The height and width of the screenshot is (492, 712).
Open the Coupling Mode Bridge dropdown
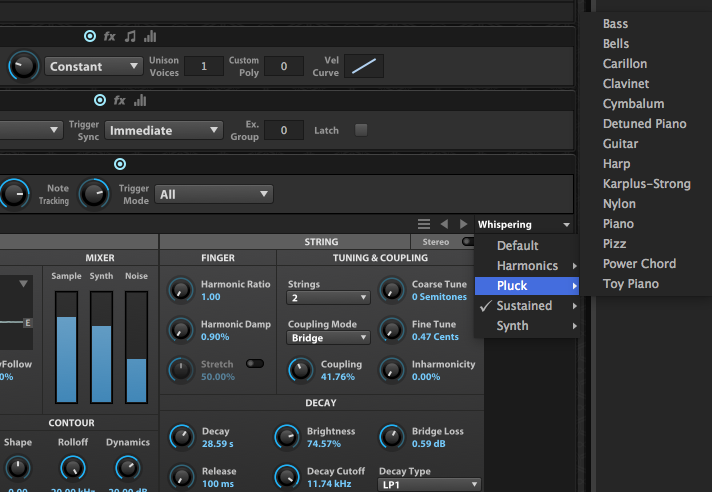[x=328, y=338]
